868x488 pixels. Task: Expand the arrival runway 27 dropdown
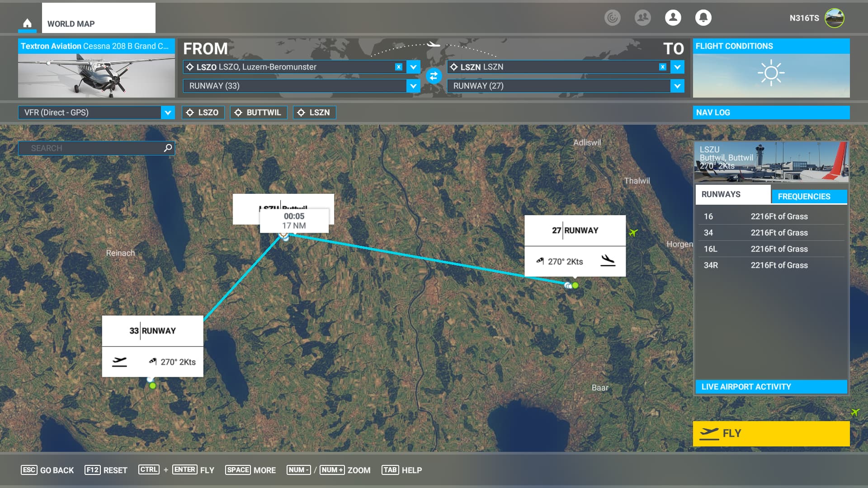tap(677, 86)
